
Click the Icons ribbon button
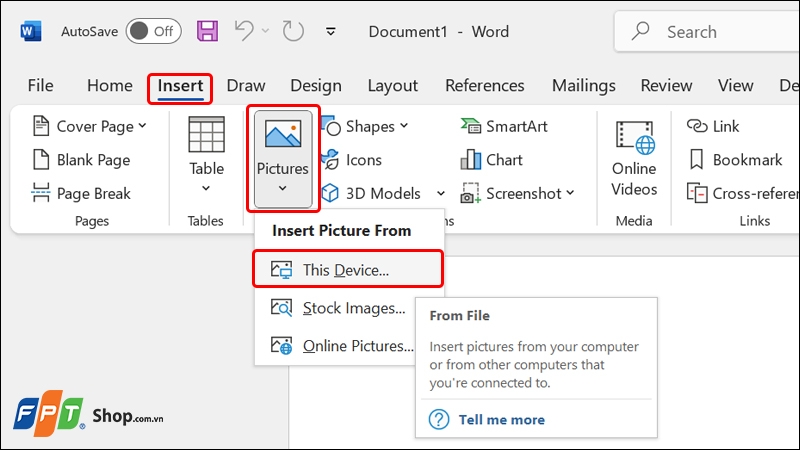coord(352,160)
